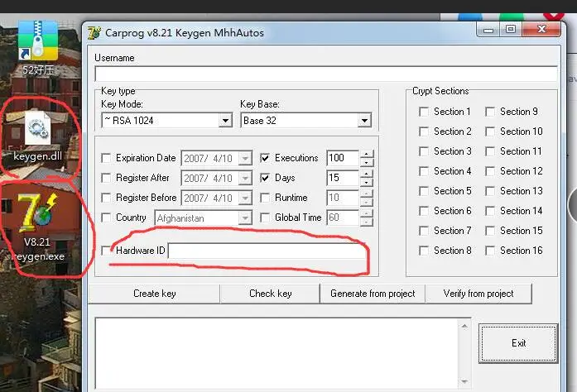Decrease the Executions value with down arrow
The width and height of the screenshot is (577, 392).
click(x=366, y=162)
